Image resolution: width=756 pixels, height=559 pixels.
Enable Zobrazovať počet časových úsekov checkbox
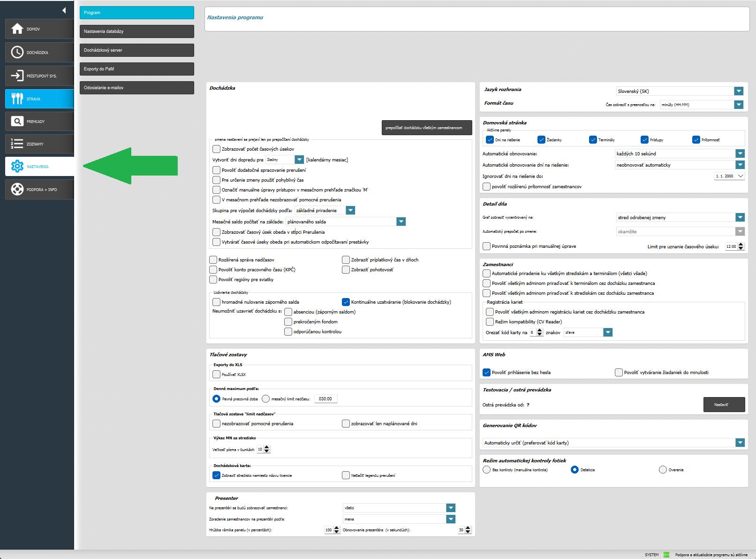click(x=216, y=149)
